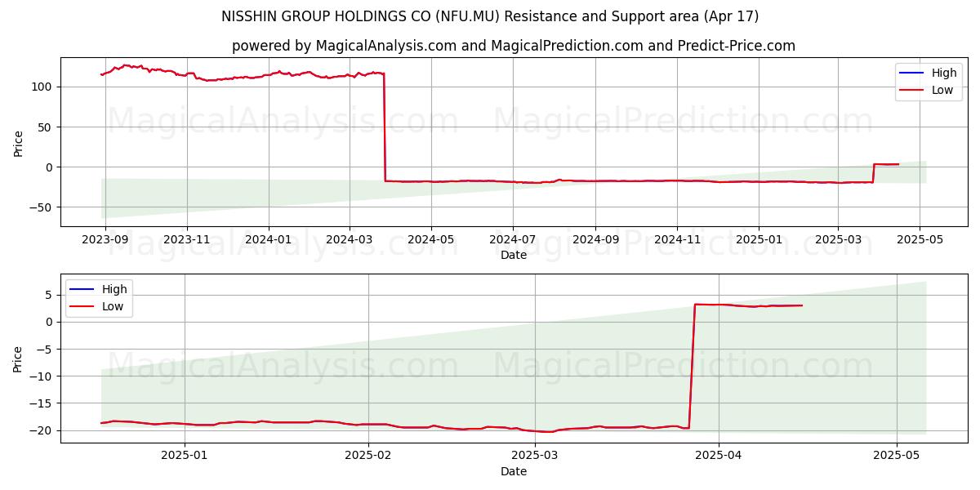Screen dimensions: 980x490
Task: Click the '2024-11' date tick label
Action: [x=677, y=240]
